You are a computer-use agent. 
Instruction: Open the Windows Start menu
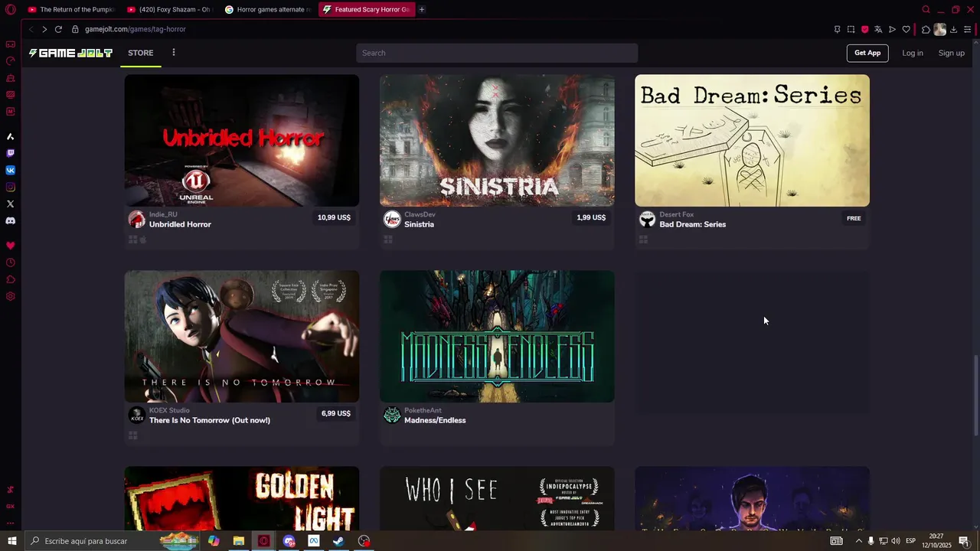(x=11, y=541)
